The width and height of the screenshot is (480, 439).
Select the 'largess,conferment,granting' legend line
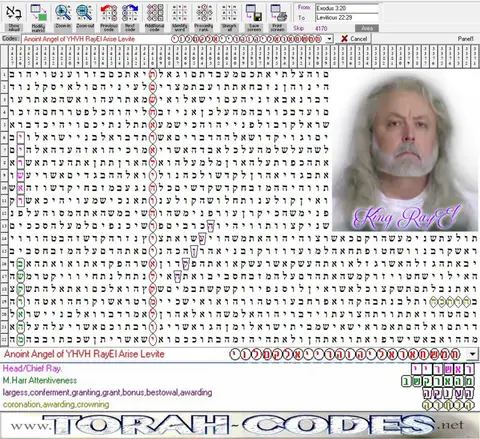pos(107,392)
